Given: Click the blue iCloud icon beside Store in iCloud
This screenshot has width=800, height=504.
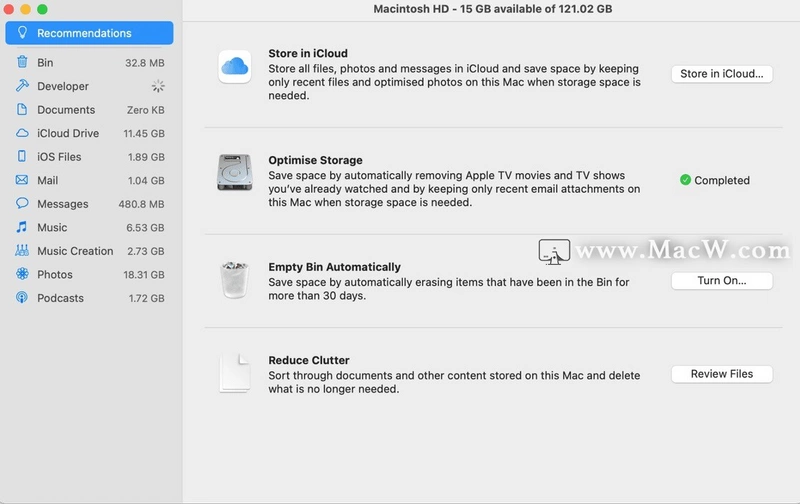Looking at the screenshot, I should pyautogui.click(x=235, y=66).
